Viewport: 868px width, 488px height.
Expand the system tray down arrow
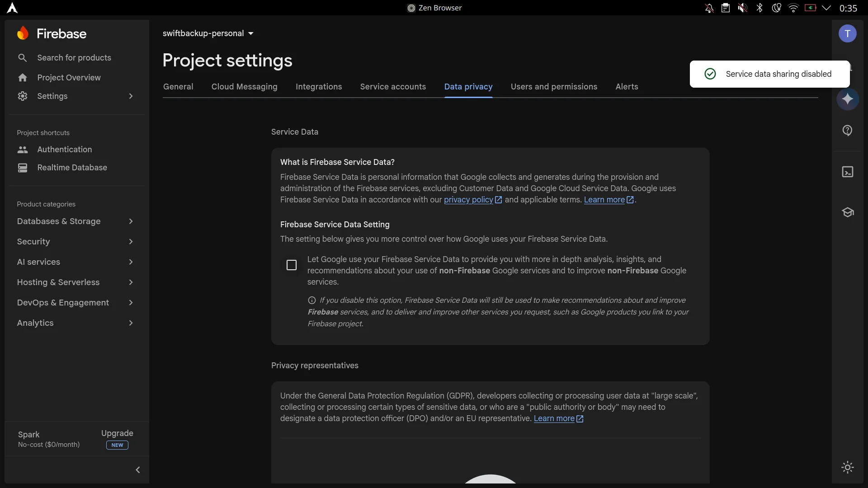[x=826, y=8]
